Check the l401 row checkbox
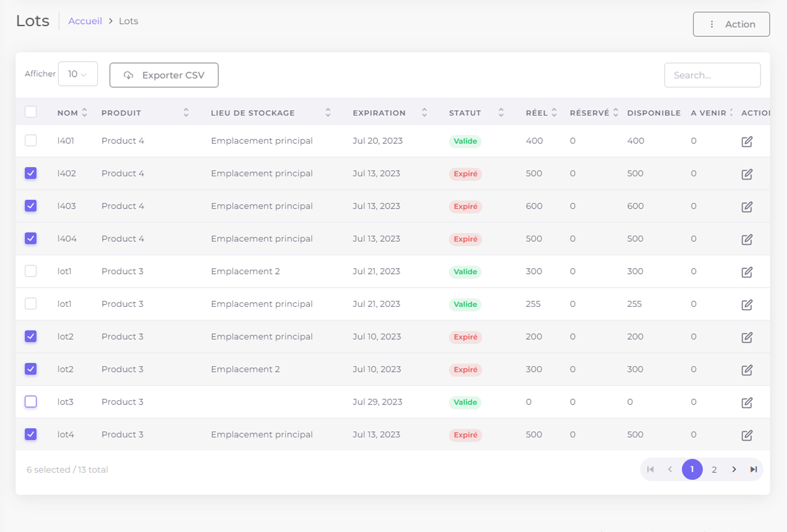This screenshot has height=532, width=787. point(30,140)
